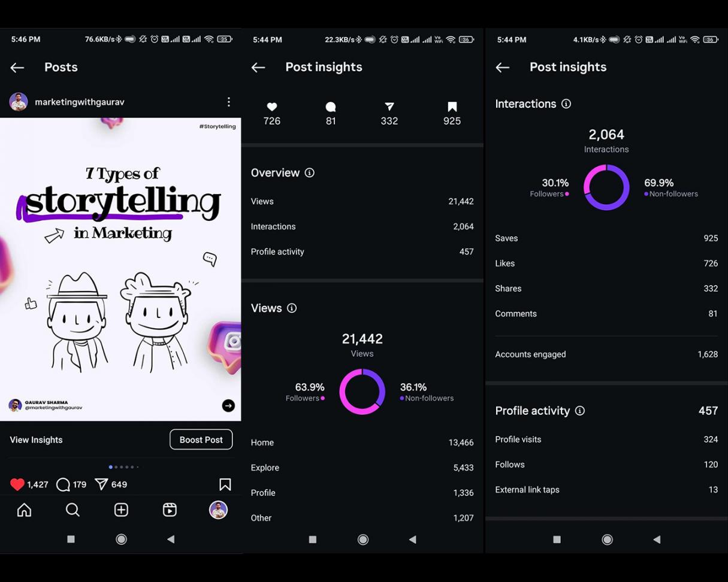Go to Instagram Home tab
Image resolution: width=728 pixels, height=582 pixels.
point(24,510)
